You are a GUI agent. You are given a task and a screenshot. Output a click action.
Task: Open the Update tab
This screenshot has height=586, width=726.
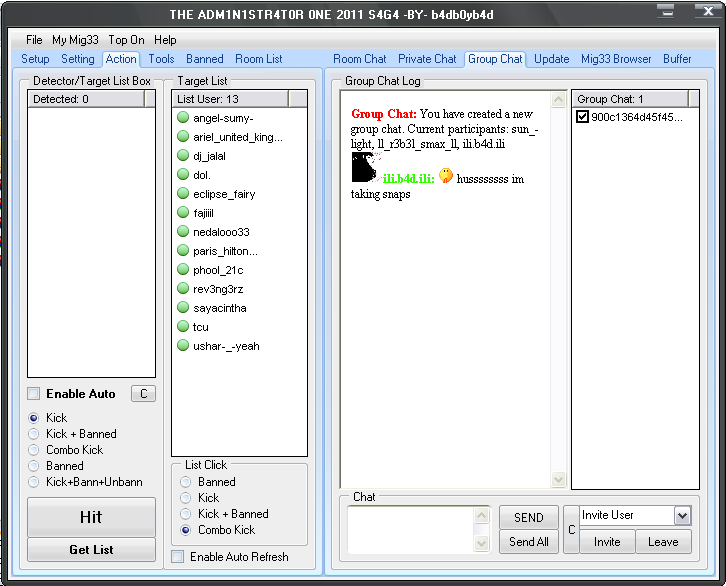tap(551, 59)
